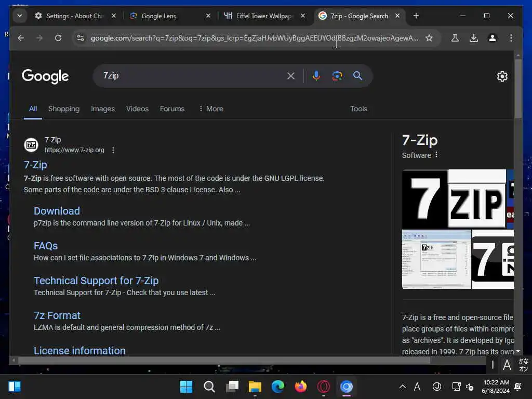Open the FAQs sitelink
The width and height of the screenshot is (532, 399).
[46, 246]
